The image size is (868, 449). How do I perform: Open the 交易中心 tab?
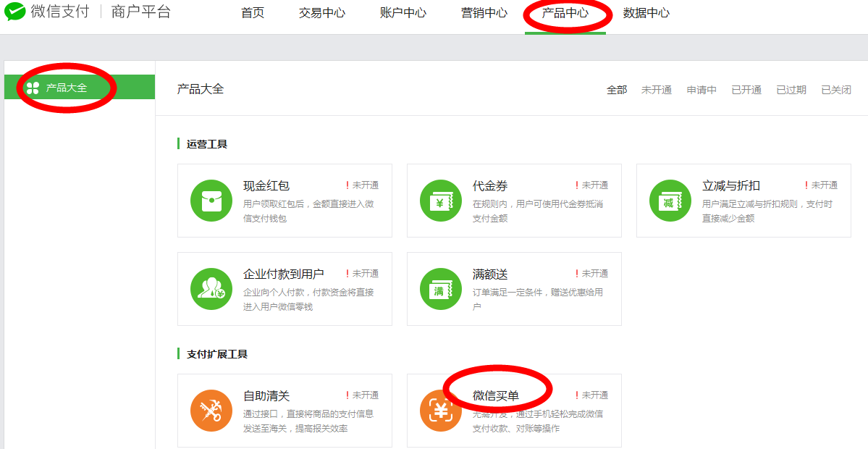tap(321, 13)
